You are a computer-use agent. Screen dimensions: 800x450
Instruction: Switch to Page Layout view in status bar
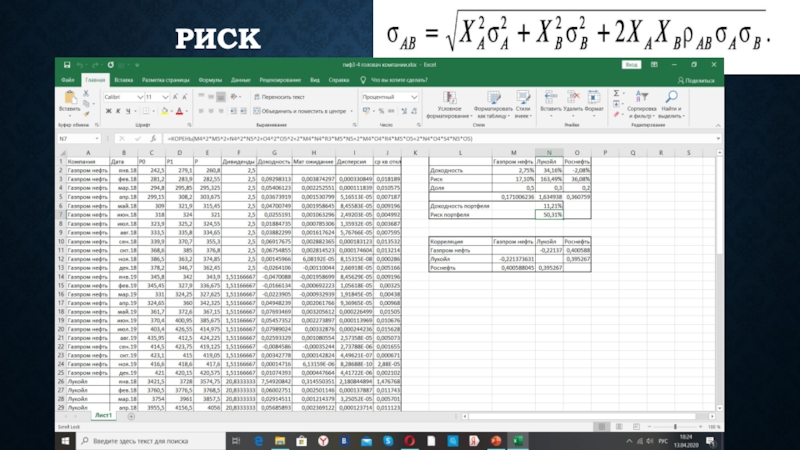tap(619, 427)
